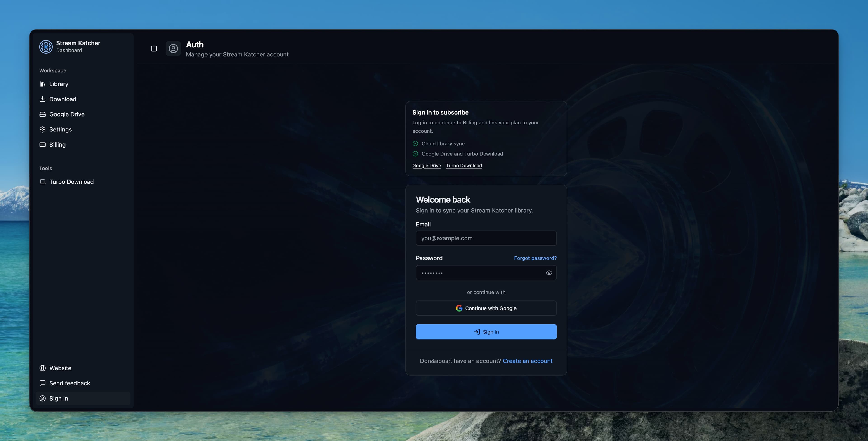
Task: Open the Settings menu item
Action: 83,129
